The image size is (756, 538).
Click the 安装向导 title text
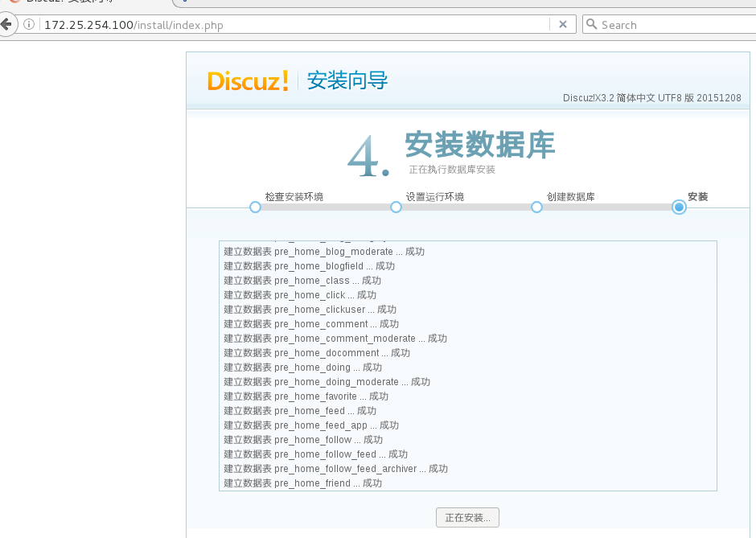[x=347, y=80]
